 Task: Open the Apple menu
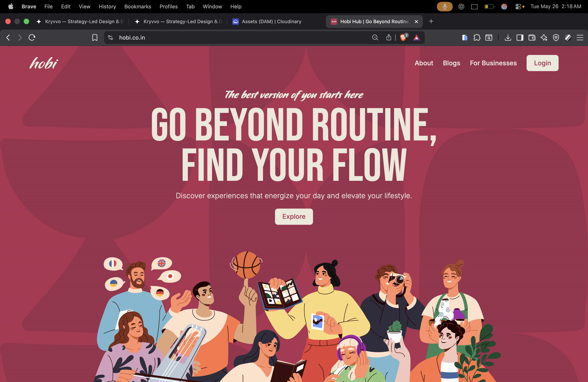pyautogui.click(x=11, y=6)
